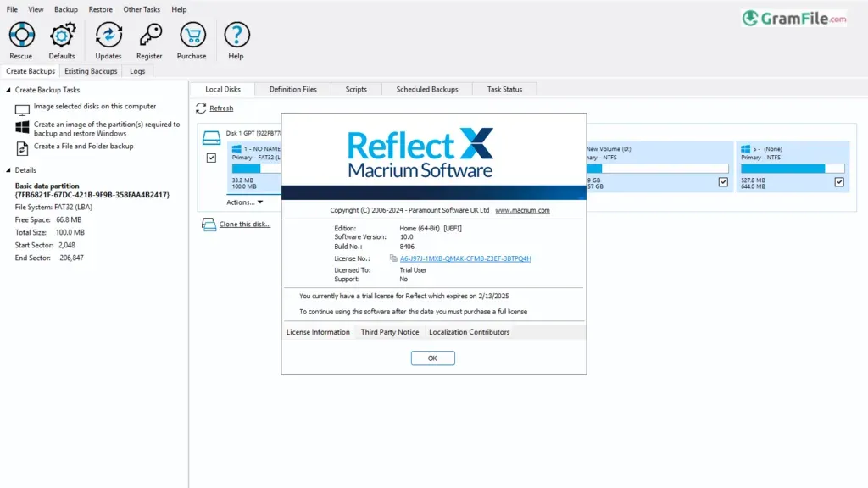Click the Licensed To Trial User text
The width and height of the screenshot is (868, 488).
coord(413,270)
